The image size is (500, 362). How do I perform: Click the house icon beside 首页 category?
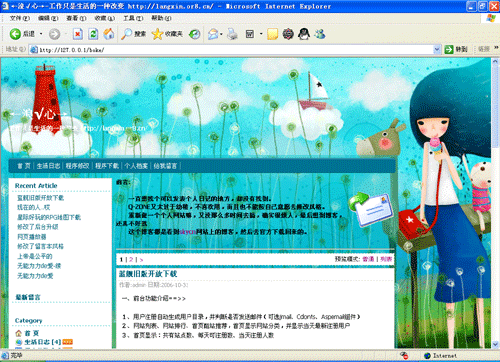pos(19,333)
